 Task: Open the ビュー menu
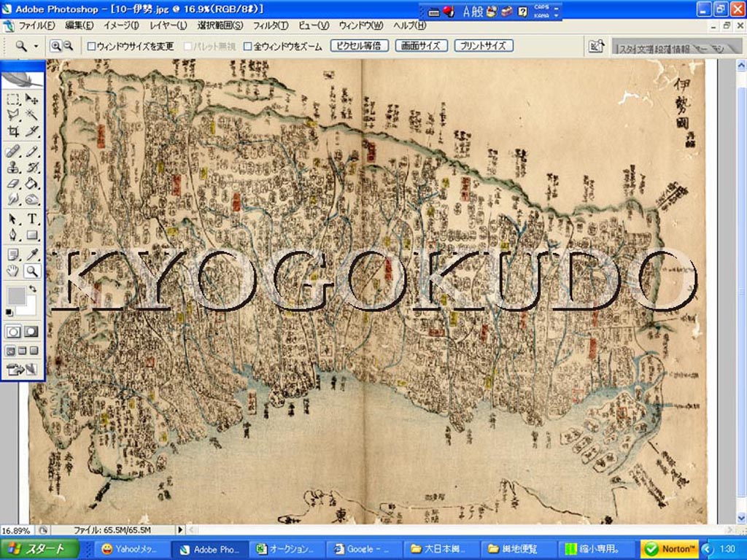[314, 26]
